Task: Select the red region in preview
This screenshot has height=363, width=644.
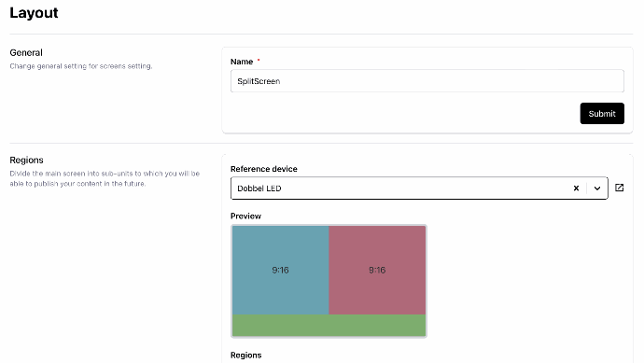Action: 377,271
